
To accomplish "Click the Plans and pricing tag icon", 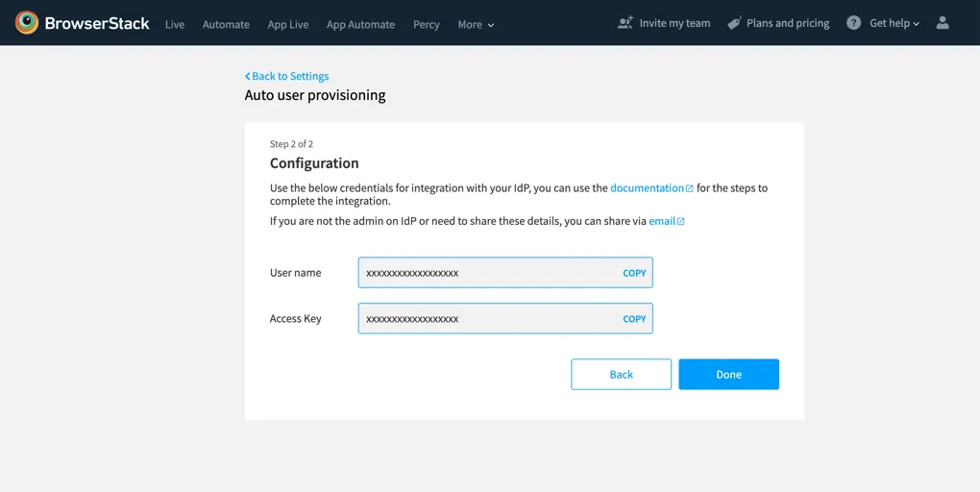I will (x=734, y=23).
